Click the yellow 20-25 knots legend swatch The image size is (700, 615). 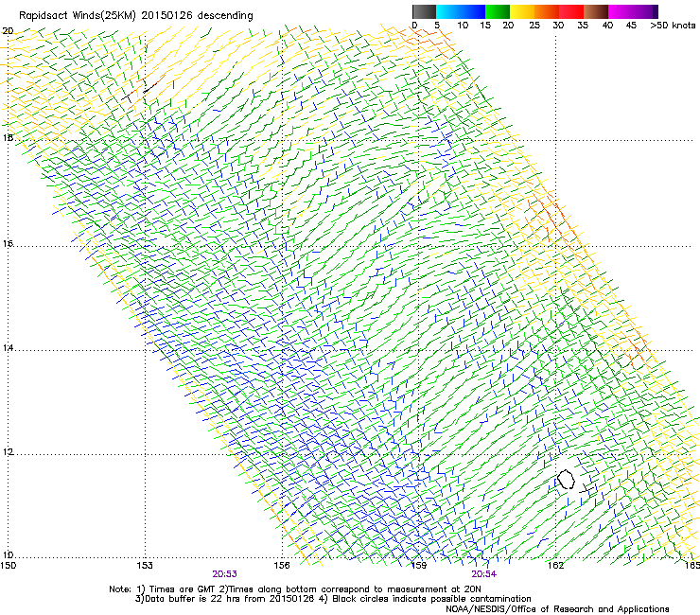[x=522, y=11]
